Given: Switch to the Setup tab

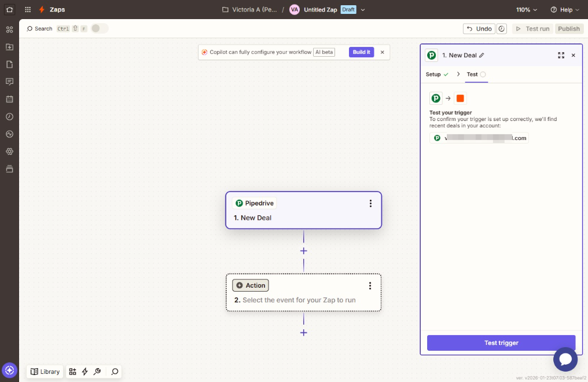Looking at the screenshot, I should 437,74.
